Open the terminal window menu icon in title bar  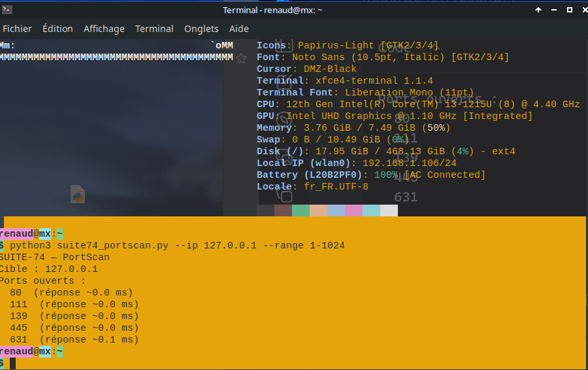click(x=7, y=10)
